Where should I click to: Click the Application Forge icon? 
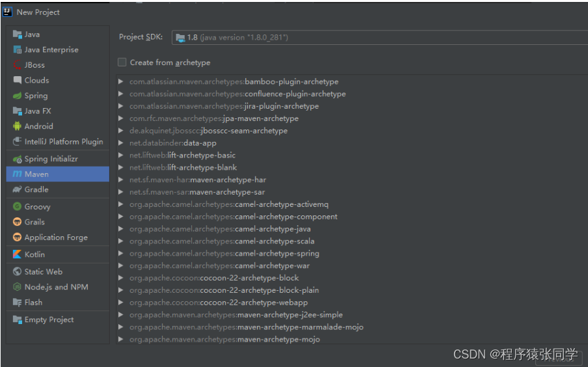[x=18, y=237]
